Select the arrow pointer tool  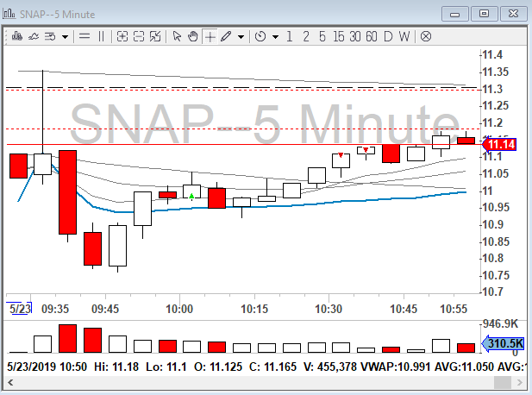click(x=177, y=36)
